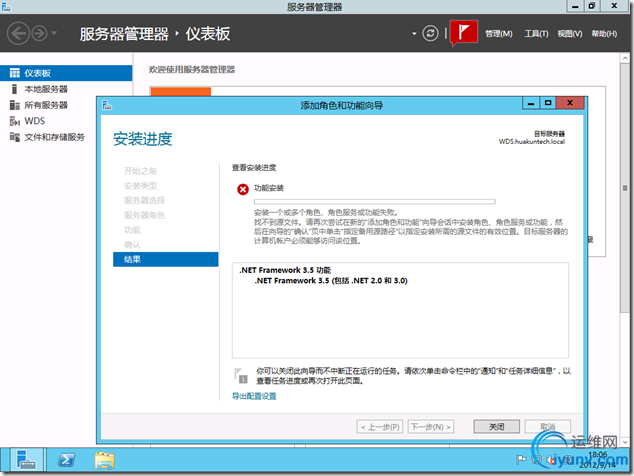The height and width of the screenshot is (476, 634).
Task: Click the 目标服务器 WDS.huakuntech.local label
Action: click(x=532, y=138)
